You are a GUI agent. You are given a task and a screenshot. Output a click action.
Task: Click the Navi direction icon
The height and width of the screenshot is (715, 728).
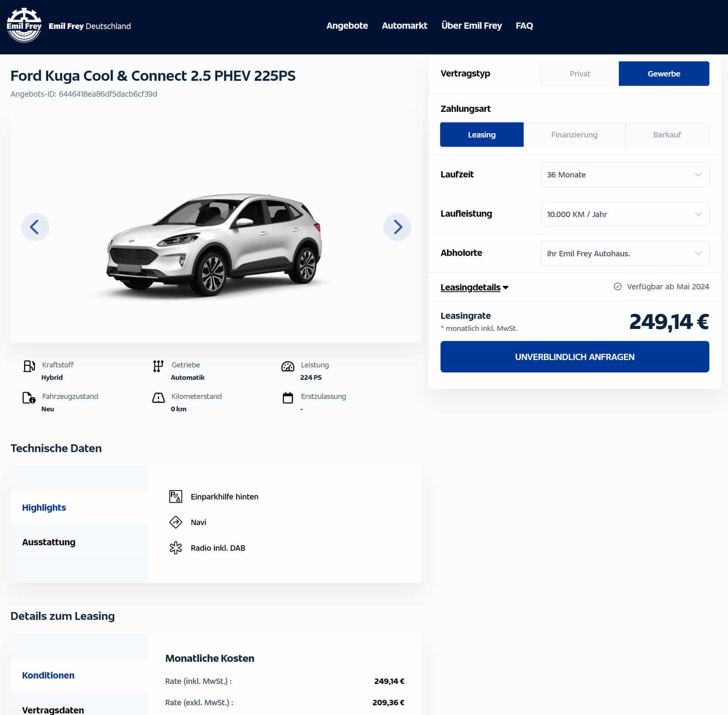pyautogui.click(x=176, y=522)
